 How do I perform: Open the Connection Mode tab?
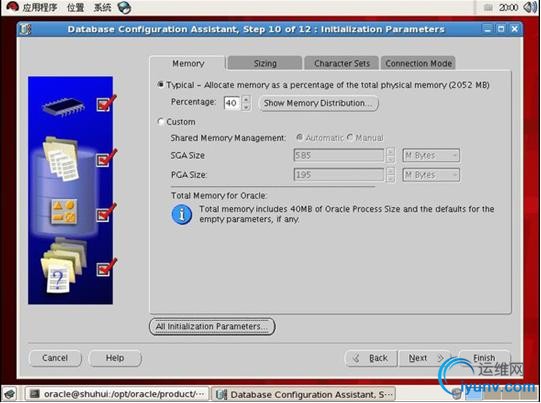[x=418, y=63]
